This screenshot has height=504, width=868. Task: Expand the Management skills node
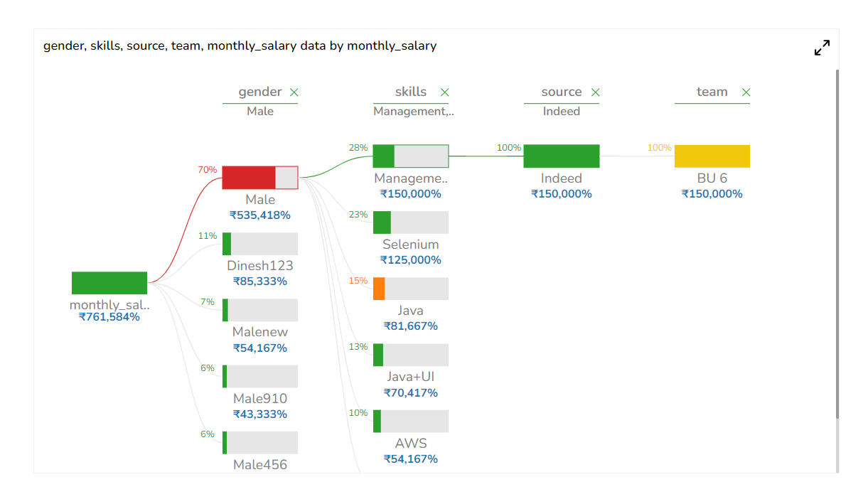tap(410, 156)
